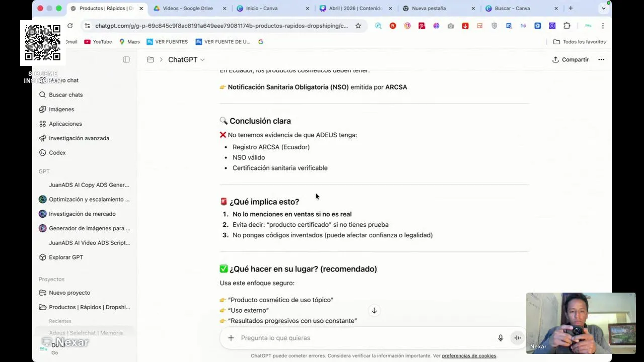Image resolution: width=644 pixels, height=362 pixels.
Task: Open the blue gear extension
Action: pos(538,26)
